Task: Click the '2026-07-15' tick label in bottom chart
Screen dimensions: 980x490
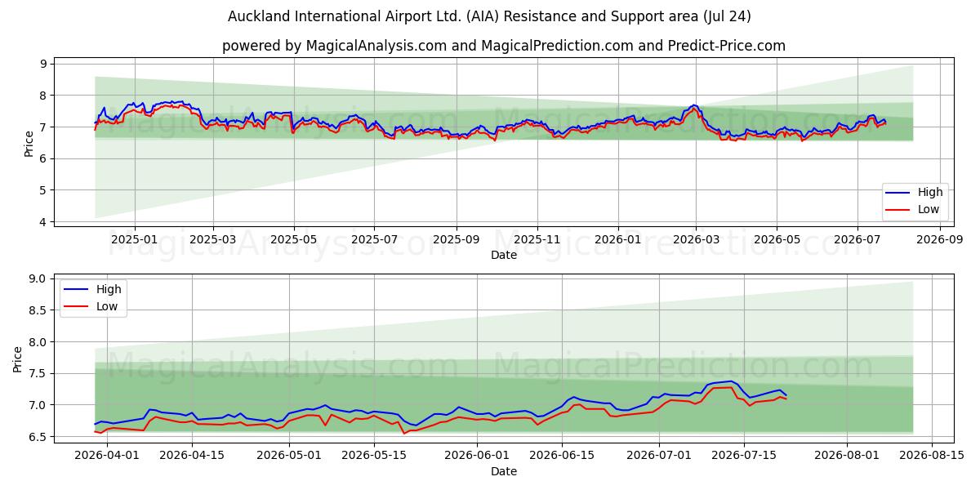Action: coord(743,456)
